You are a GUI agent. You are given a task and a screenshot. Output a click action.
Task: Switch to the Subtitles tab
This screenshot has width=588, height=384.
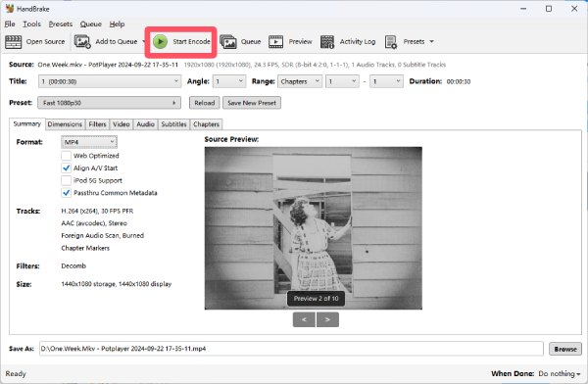[x=173, y=124]
